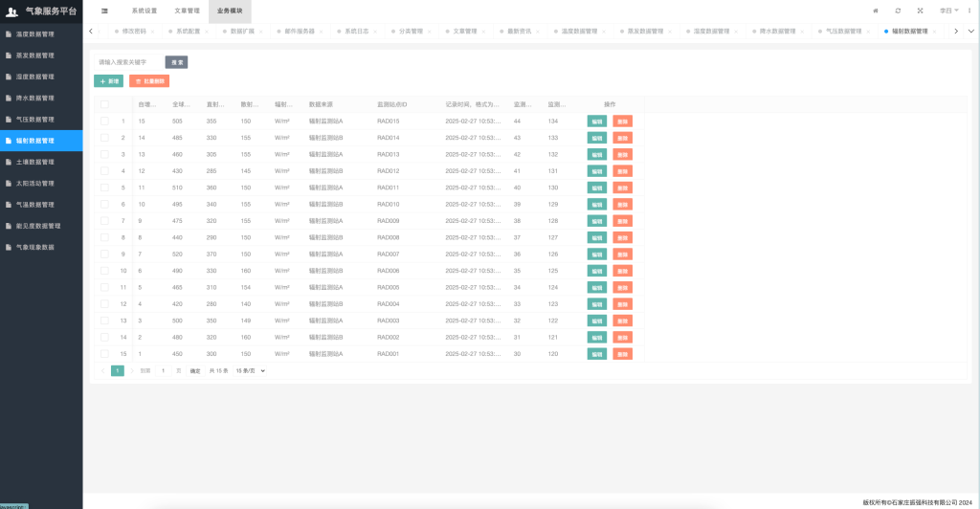Click the search keyword input field
This screenshot has width=980, height=509.
[127, 62]
